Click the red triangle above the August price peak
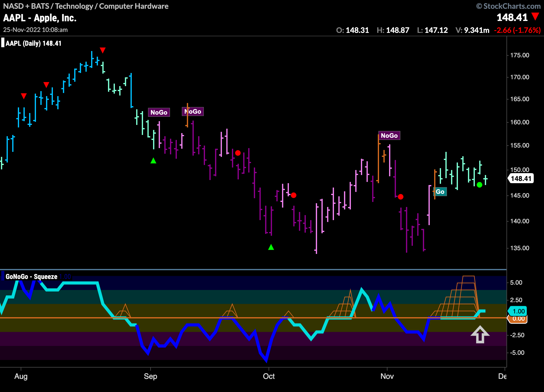Image resolution: width=544 pixels, height=392 pixels. (103, 50)
